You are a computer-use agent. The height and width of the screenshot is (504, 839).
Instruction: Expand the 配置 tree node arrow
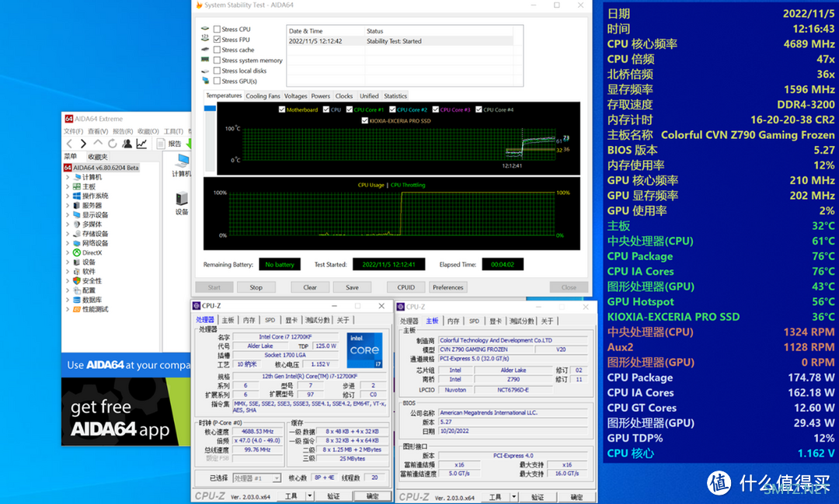click(x=68, y=290)
